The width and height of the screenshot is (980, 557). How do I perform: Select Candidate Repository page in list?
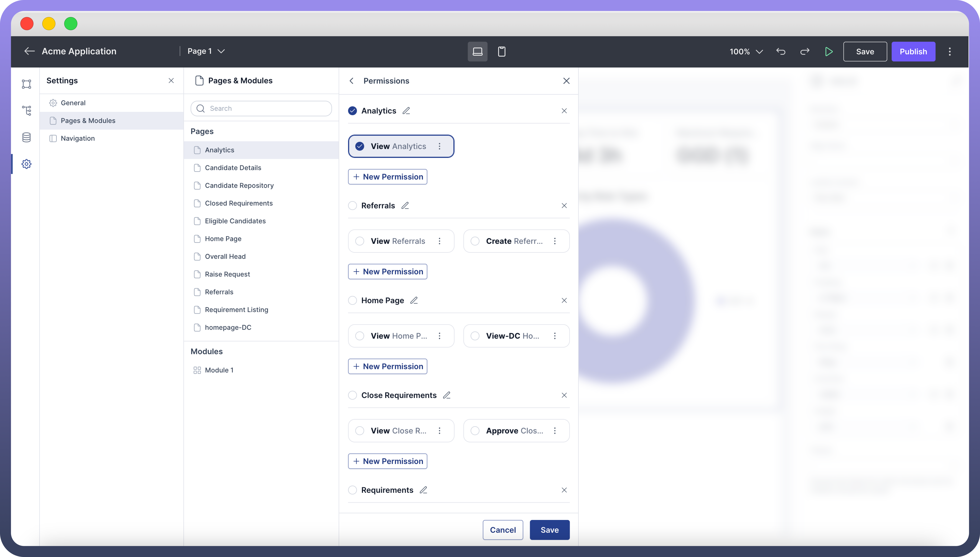click(x=239, y=185)
